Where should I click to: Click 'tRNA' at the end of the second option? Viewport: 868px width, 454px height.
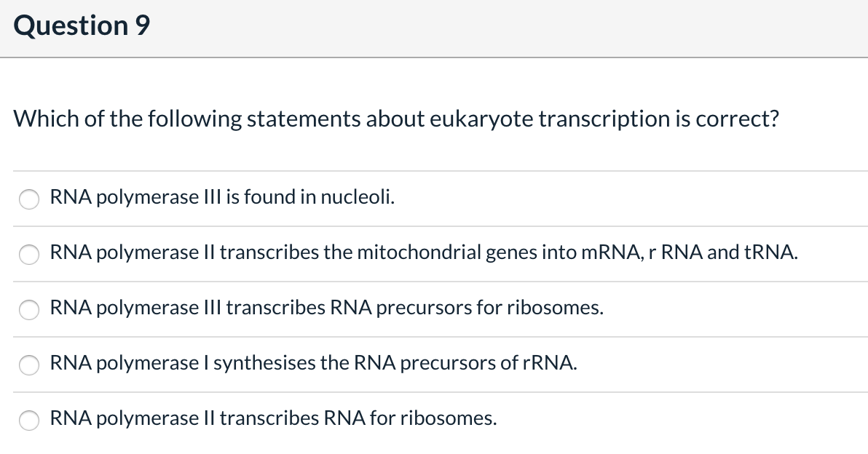(770, 252)
